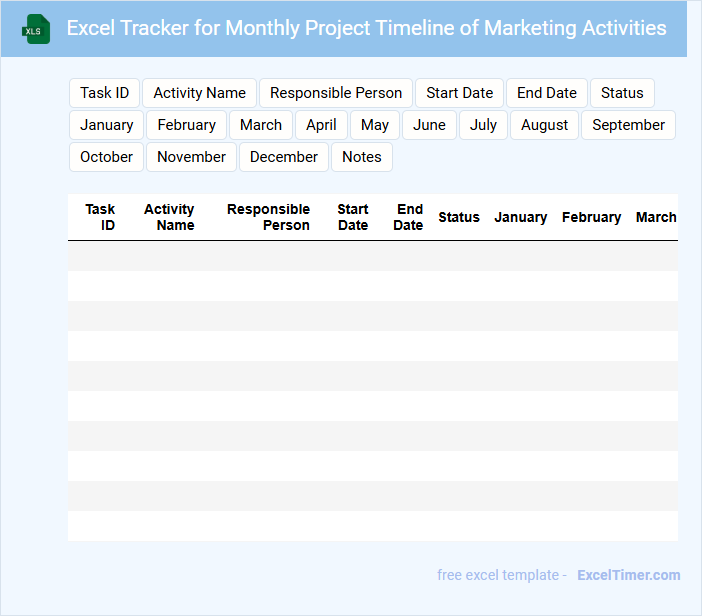Select the Responsible Person tag
Viewport: 702px width, 616px height.
[x=335, y=93]
